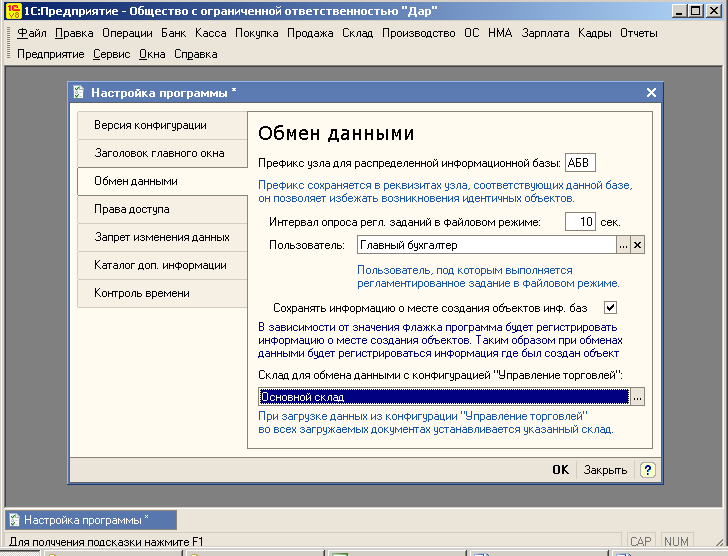The width and height of the screenshot is (728, 556).
Task: Click status bar hint Для получения подсказки
Action: tap(106, 542)
